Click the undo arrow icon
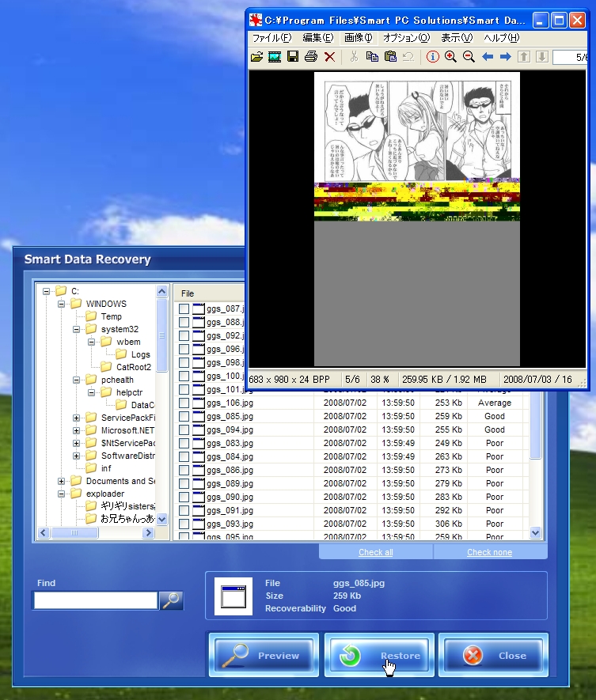The height and width of the screenshot is (700, 596). (408, 57)
